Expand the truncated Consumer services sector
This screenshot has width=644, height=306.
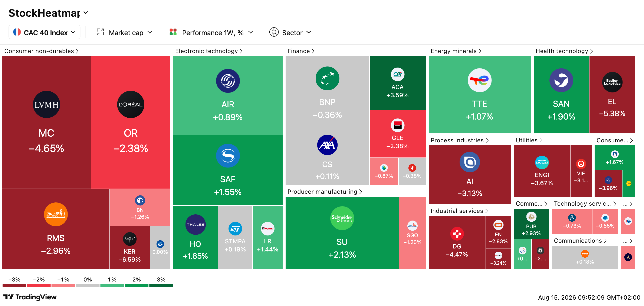[x=615, y=140]
